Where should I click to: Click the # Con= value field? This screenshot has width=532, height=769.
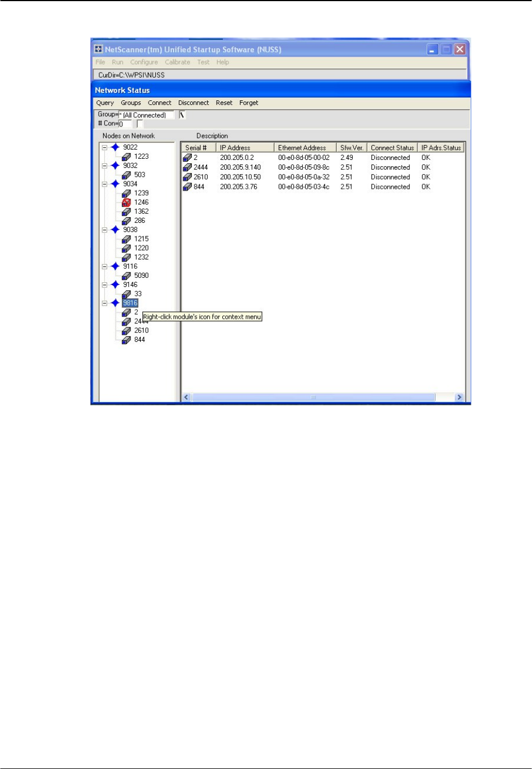click(x=125, y=124)
